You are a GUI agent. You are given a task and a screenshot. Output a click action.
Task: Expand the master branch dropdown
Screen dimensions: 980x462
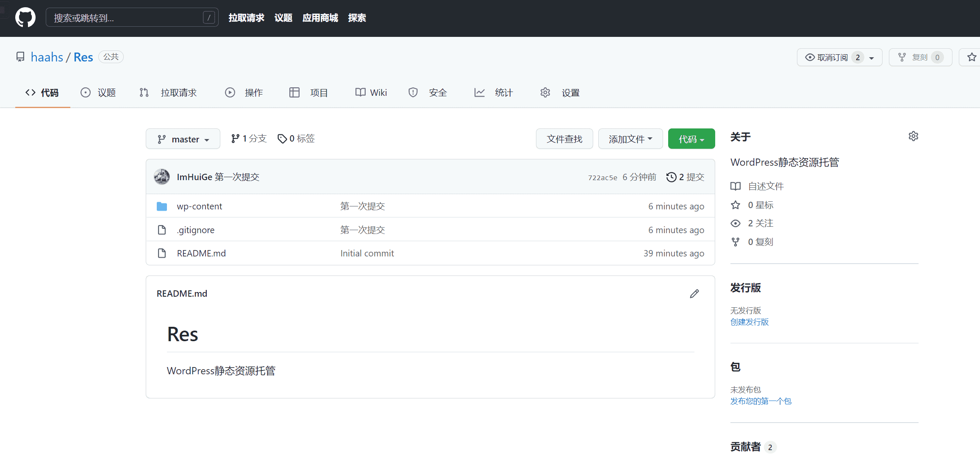[x=183, y=139]
